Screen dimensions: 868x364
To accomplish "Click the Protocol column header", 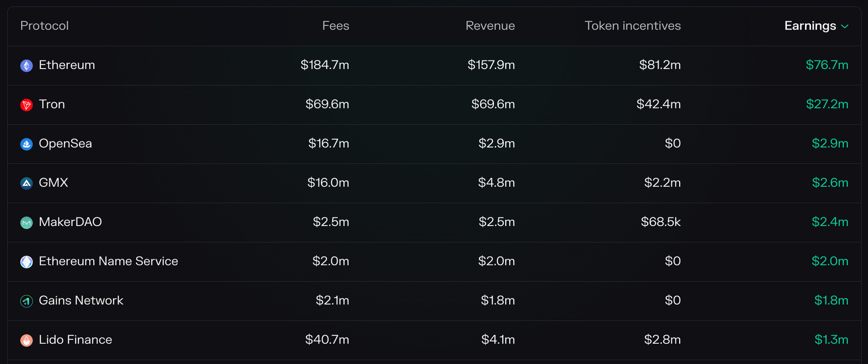I will (x=44, y=26).
